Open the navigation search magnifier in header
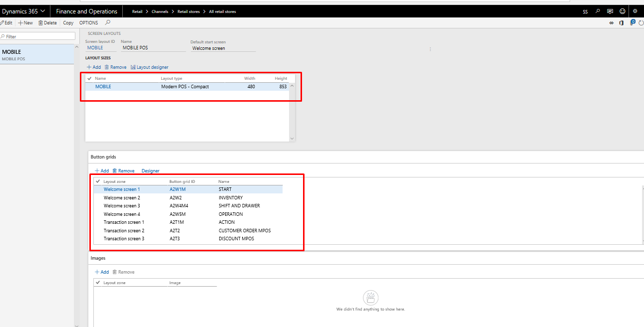 click(598, 11)
